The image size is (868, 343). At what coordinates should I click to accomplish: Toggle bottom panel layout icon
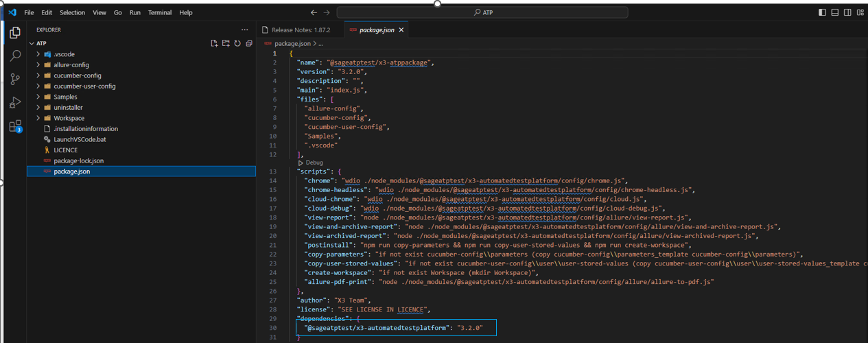pyautogui.click(x=835, y=12)
